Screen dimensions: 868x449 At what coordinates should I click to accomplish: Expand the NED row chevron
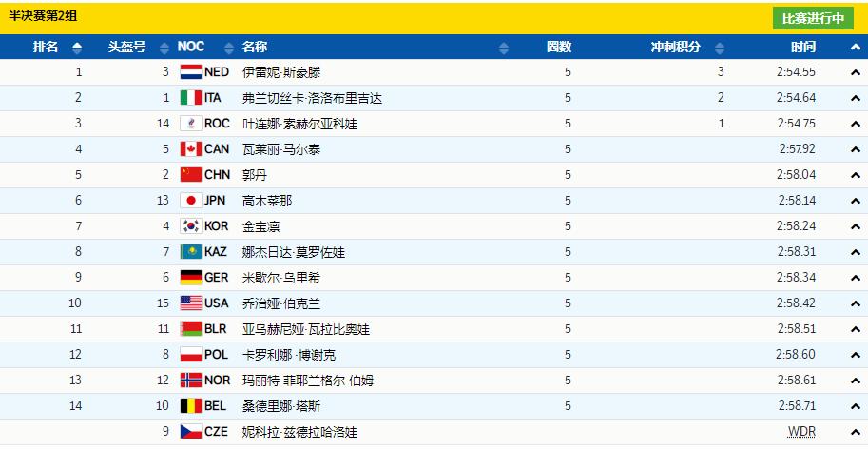856,72
